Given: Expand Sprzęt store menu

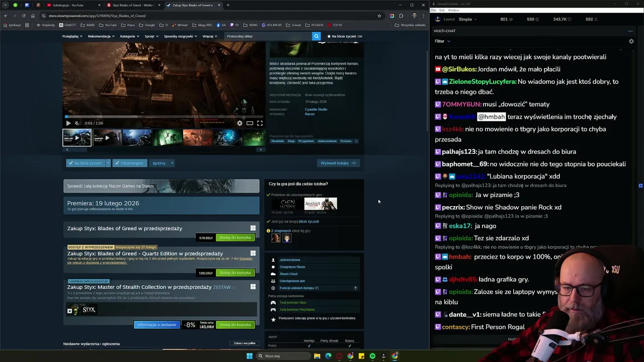Looking at the screenshot, I should click(151, 36).
